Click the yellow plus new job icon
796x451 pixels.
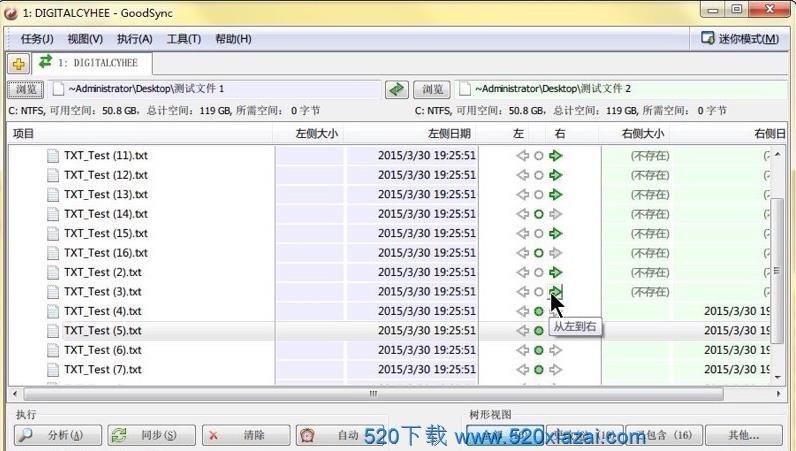pos(19,64)
